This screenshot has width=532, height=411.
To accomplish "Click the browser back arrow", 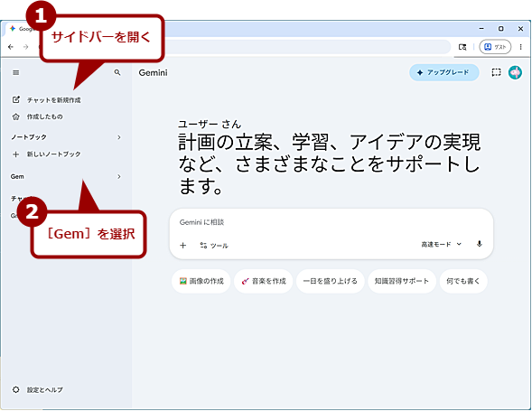I will click(11, 47).
